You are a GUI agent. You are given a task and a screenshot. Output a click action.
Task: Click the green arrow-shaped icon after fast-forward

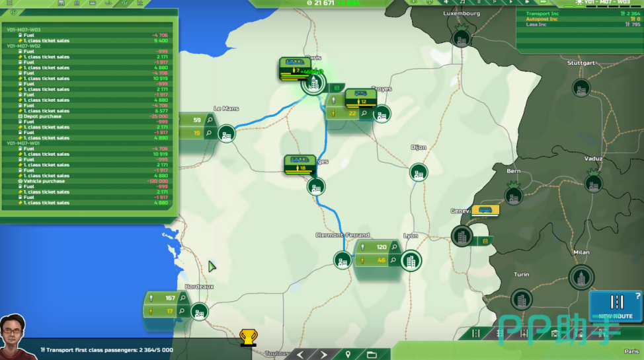(x=543, y=2)
